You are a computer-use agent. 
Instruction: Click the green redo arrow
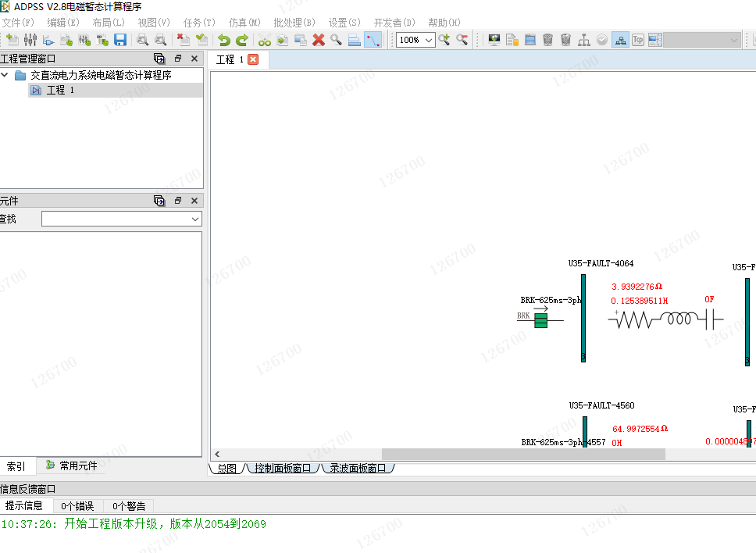pos(242,40)
